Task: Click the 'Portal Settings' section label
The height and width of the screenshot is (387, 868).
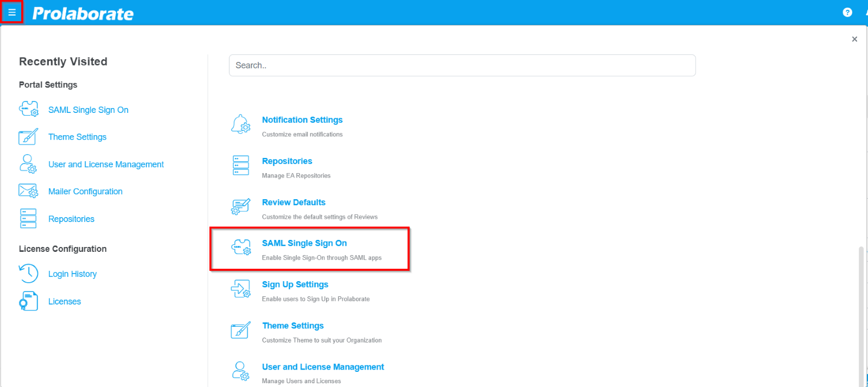Action: [x=48, y=85]
